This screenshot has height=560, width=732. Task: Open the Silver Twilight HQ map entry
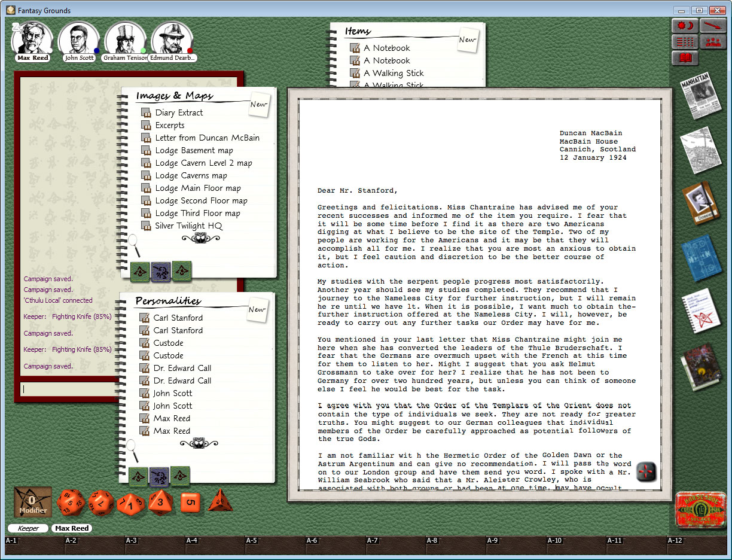pos(190,226)
